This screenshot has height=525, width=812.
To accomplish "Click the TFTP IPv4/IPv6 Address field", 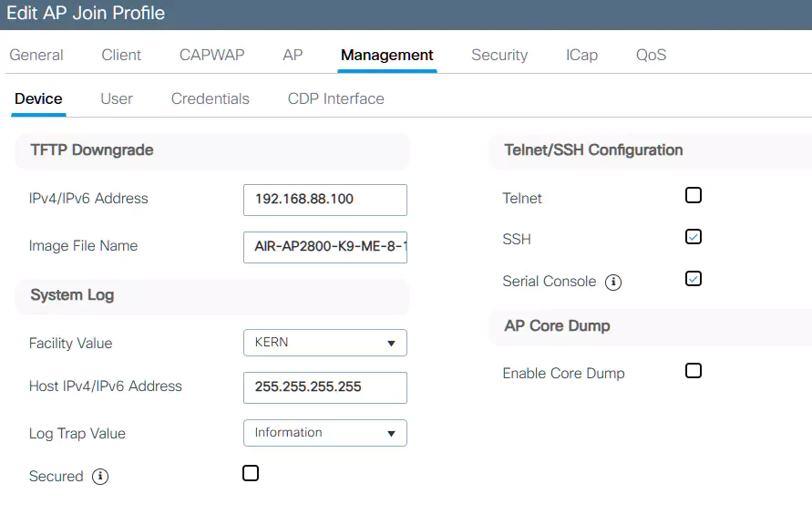I will (x=324, y=200).
